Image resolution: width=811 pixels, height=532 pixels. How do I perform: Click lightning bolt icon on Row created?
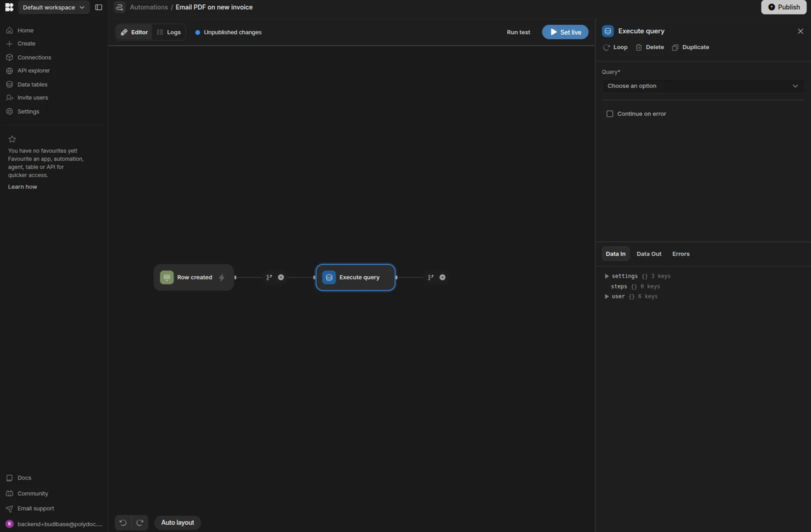click(221, 277)
